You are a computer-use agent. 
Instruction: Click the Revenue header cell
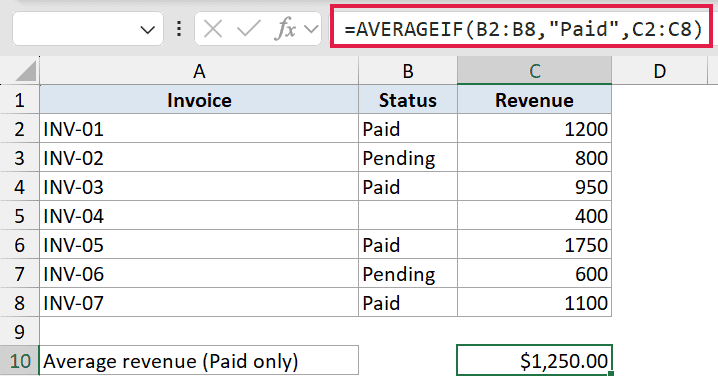(x=534, y=100)
